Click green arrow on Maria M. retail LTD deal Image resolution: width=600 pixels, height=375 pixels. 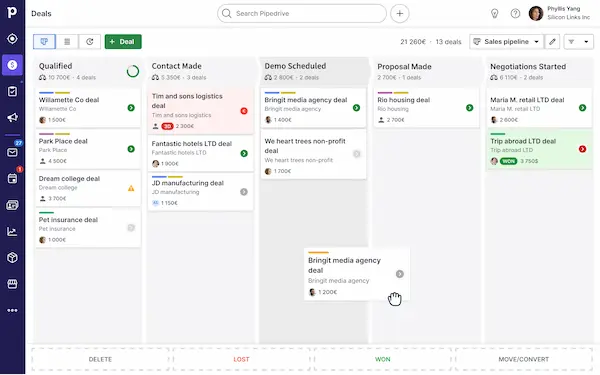click(x=582, y=108)
